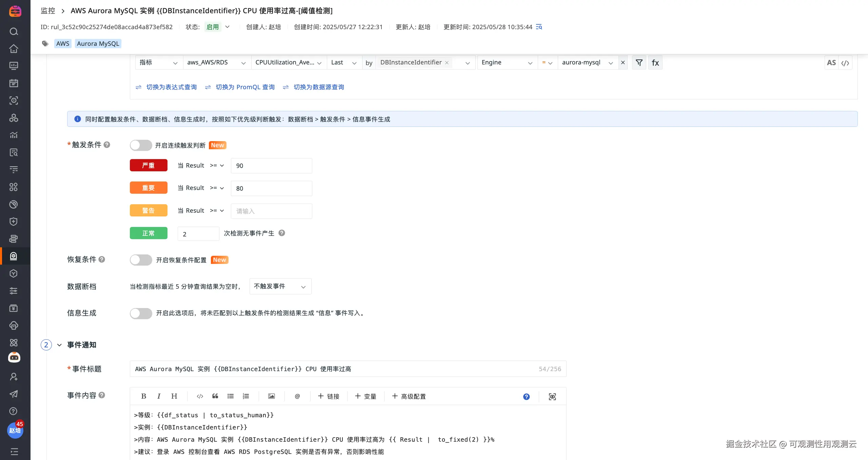
Task: Toggle the code view icon in query row
Action: tap(845, 63)
